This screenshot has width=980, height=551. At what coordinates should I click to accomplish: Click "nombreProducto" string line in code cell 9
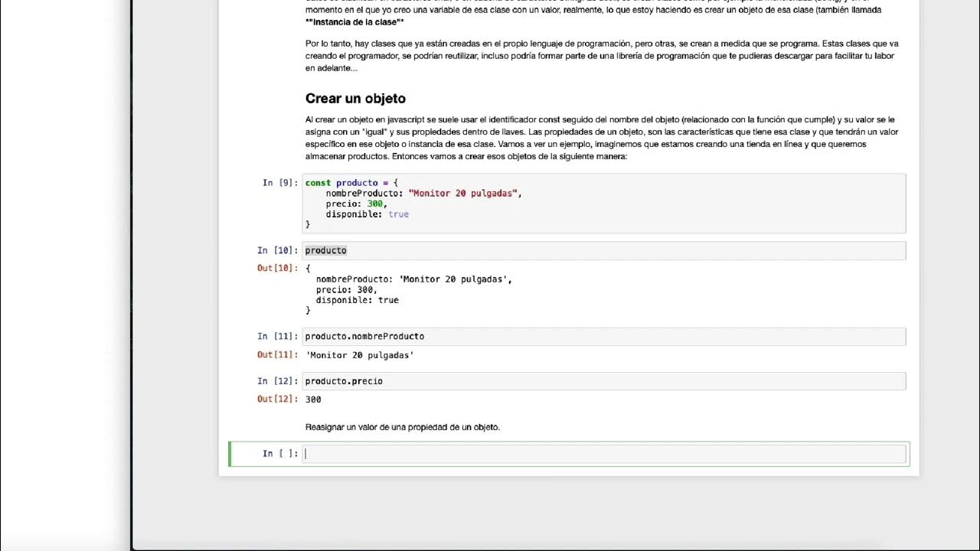coord(423,193)
